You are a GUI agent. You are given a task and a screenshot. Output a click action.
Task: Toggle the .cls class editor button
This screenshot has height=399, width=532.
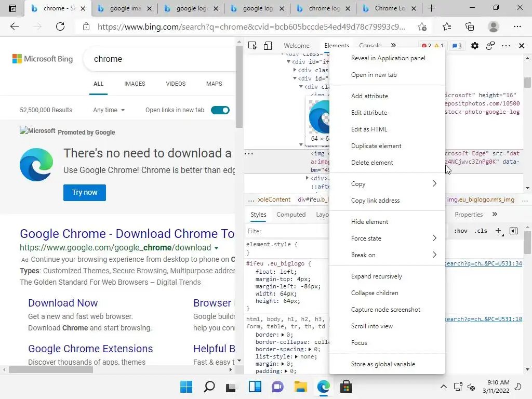(481, 231)
